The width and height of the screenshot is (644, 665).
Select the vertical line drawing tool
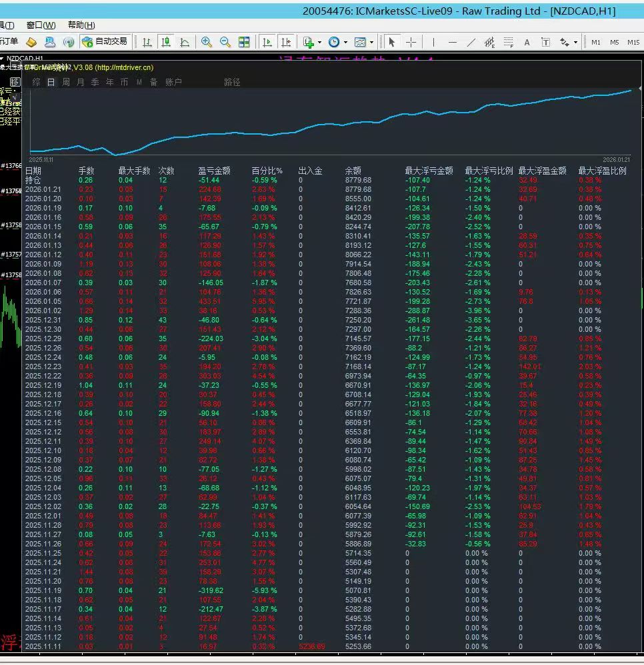433,42
